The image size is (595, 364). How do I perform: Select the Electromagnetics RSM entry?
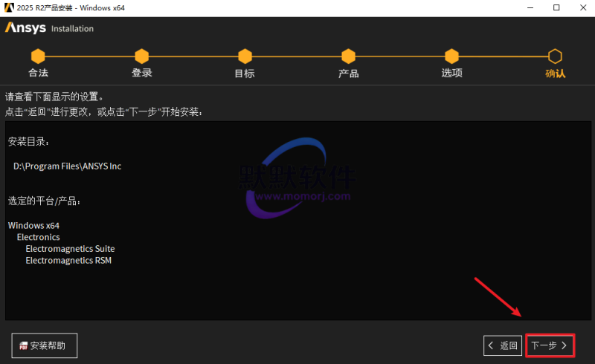[x=68, y=261]
